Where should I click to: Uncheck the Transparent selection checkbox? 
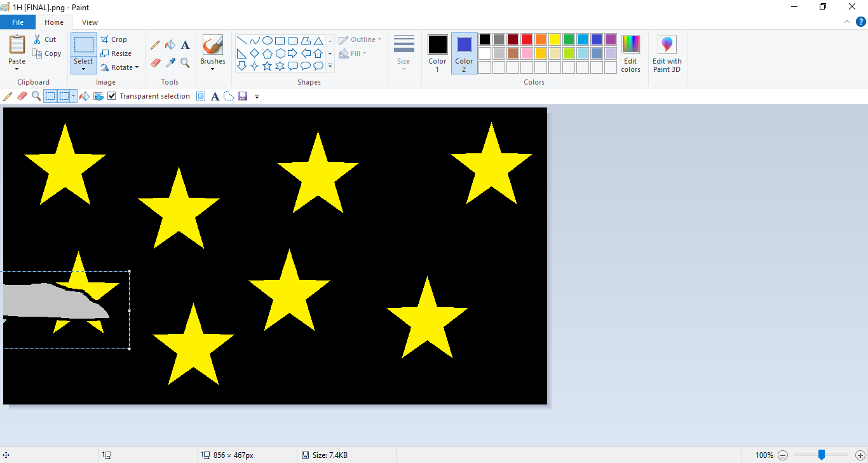tap(112, 96)
